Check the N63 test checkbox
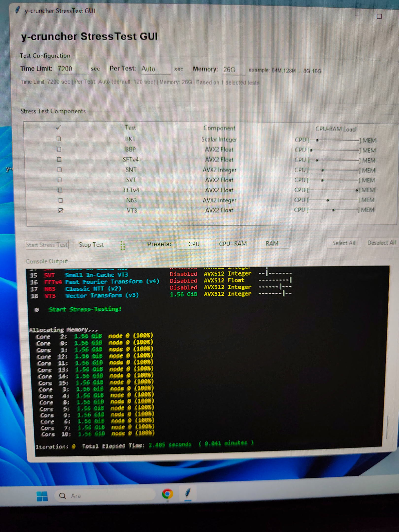Viewport: 399px width, 532px height. click(60, 200)
